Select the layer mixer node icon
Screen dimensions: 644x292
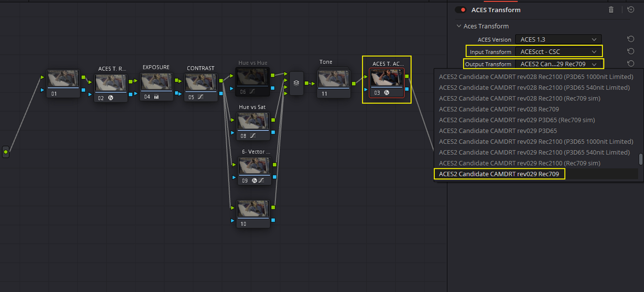(296, 83)
